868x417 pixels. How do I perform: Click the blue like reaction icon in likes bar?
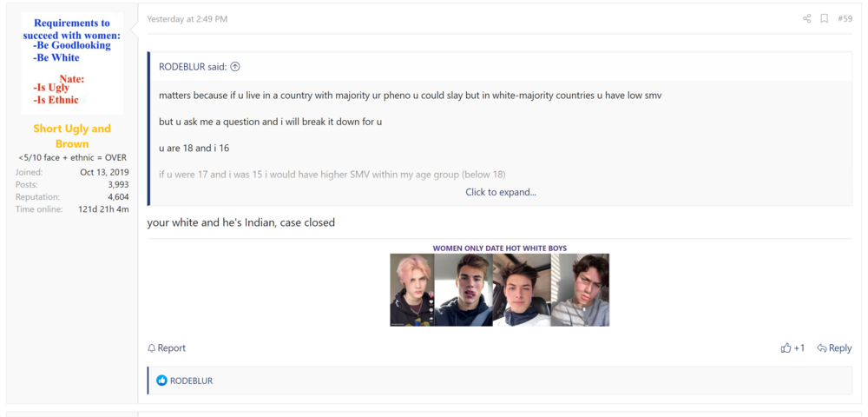[x=161, y=381]
